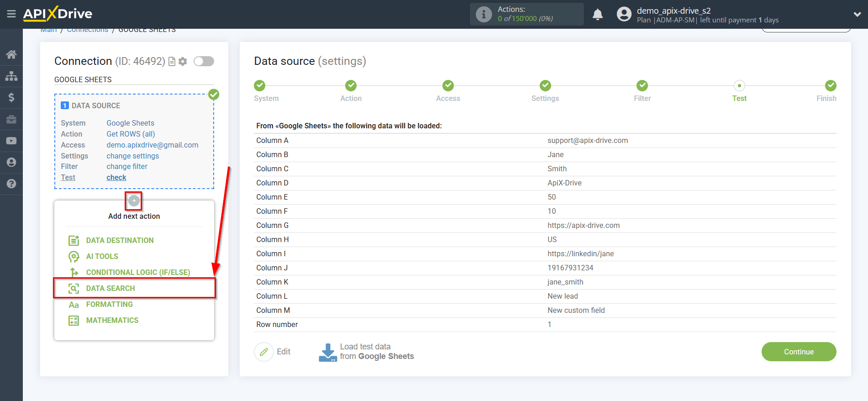
Task: Open the connection notes document icon
Action: point(172,61)
